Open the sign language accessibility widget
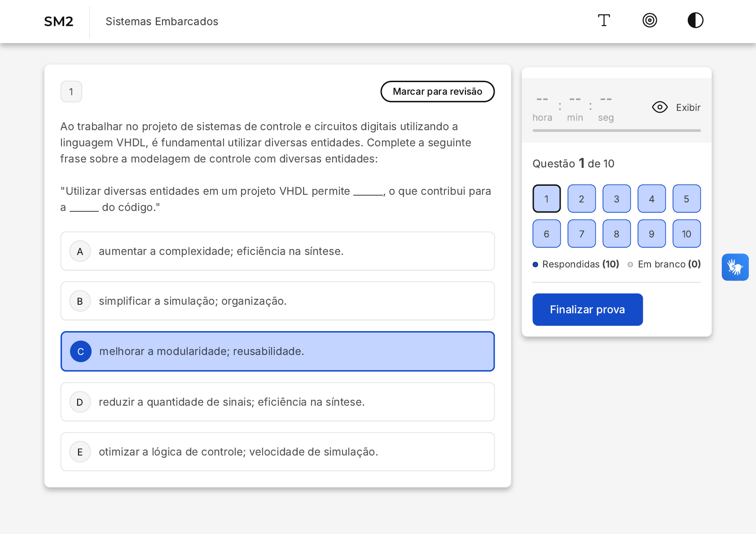 pyautogui.click(x=735, y=267)
